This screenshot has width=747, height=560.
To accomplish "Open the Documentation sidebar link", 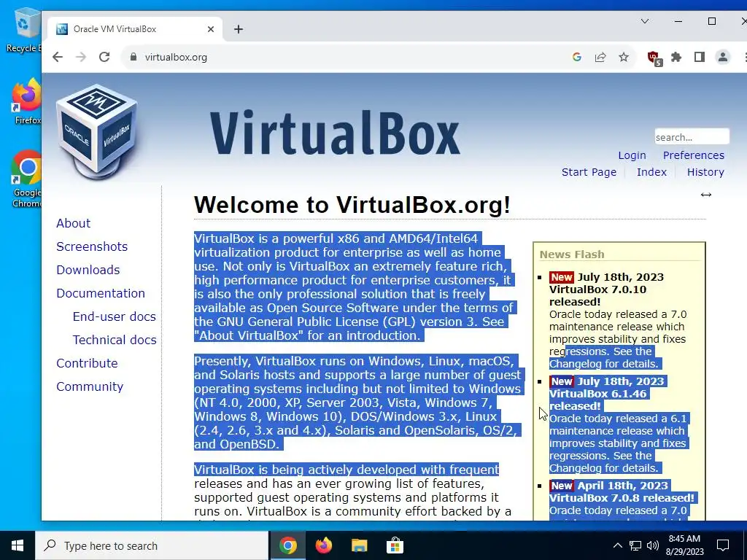I will coord(101,293).
